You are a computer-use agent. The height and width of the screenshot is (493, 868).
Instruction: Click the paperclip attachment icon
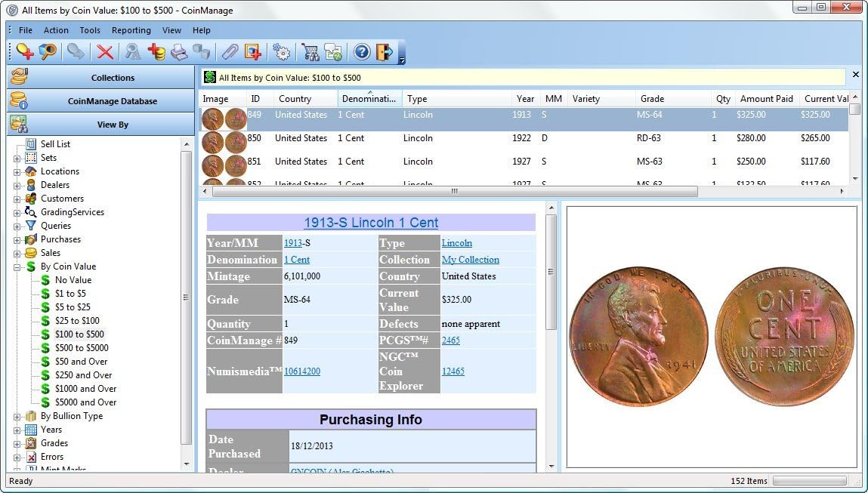[228, 52]
